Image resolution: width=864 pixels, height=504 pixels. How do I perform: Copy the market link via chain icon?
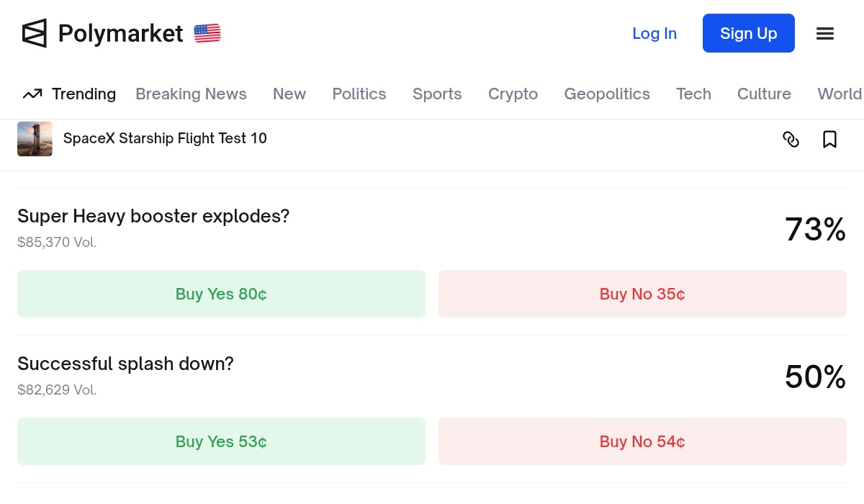click(x=791, y=139)
